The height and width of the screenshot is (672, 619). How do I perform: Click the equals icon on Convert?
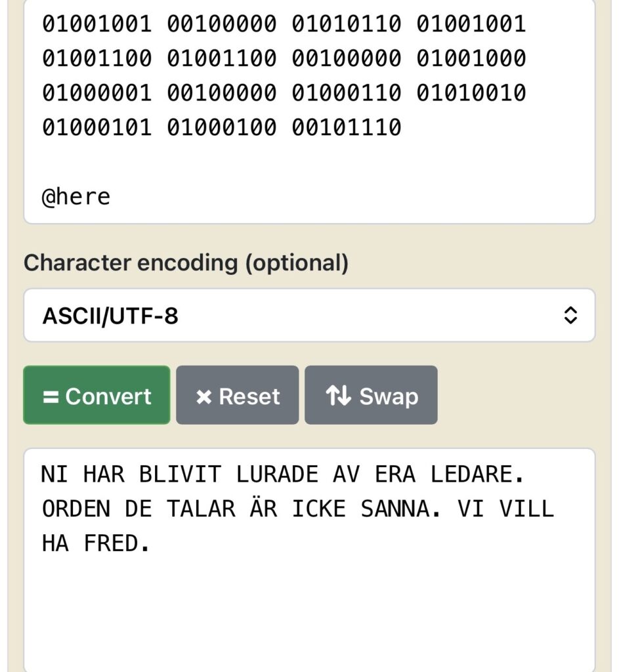[x=51, y=396]
